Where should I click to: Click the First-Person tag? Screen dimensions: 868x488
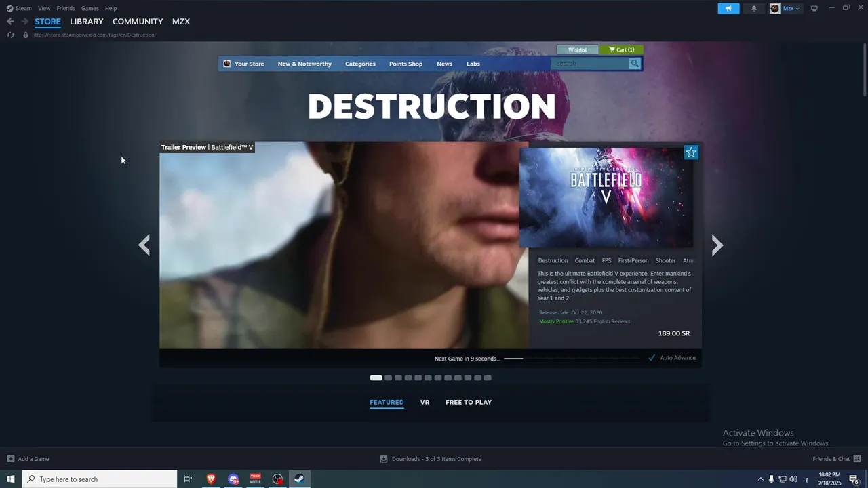[633, 260]
